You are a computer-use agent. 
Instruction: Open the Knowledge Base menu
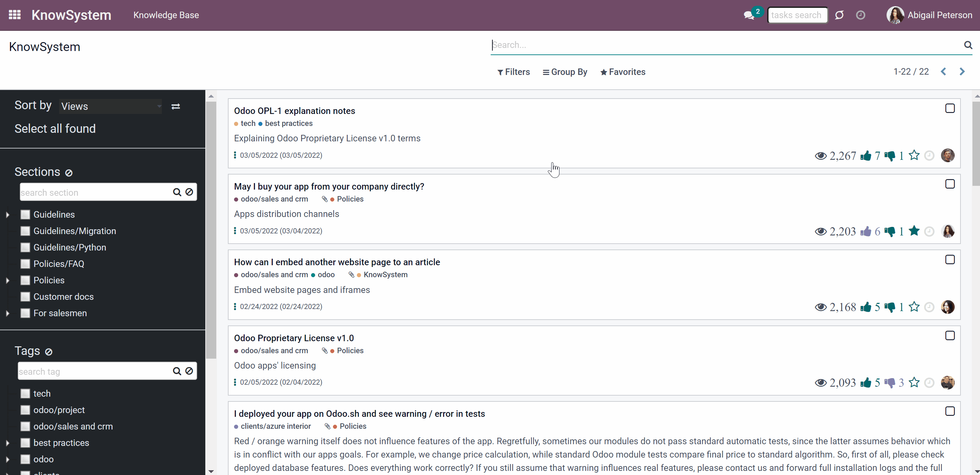(x=166, y=15)
